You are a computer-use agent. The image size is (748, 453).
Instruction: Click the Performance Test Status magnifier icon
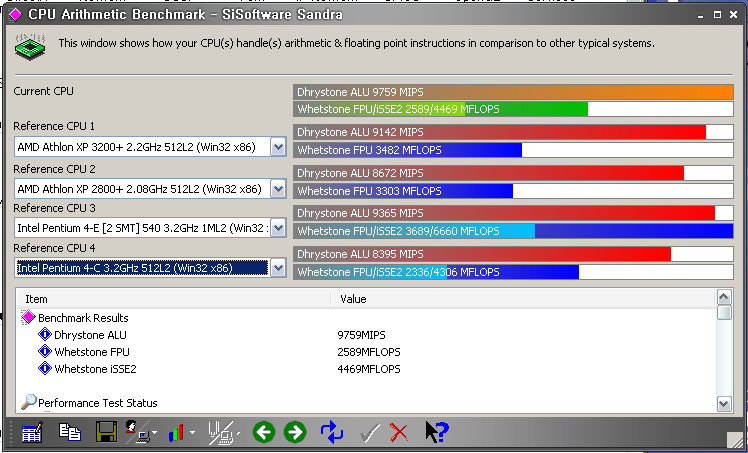pyautogui.click(x=29, y=402)
